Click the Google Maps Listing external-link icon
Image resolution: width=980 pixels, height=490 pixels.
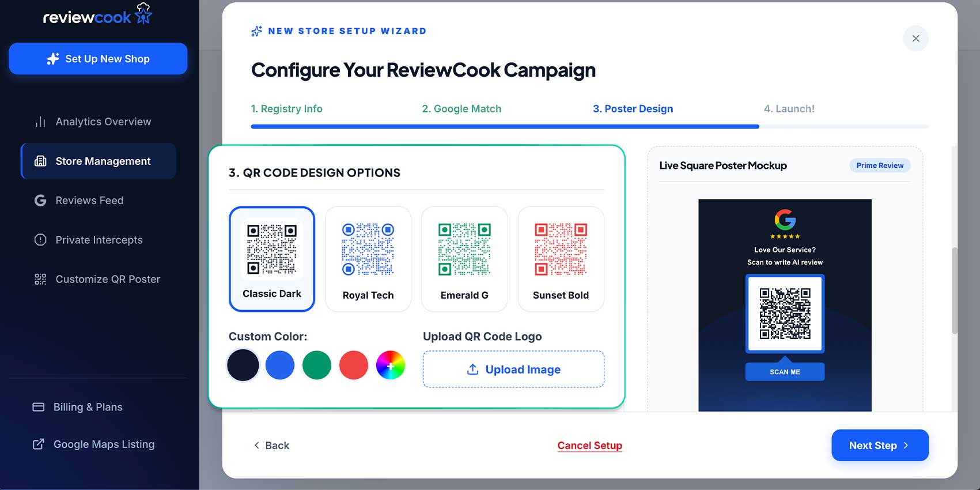pyautogui.click(x=39, y=444)
